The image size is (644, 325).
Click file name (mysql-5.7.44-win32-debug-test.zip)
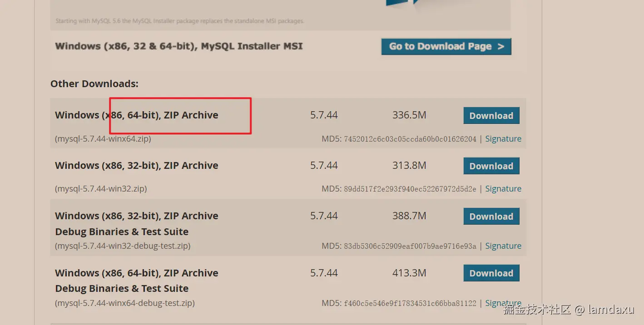pos(123,246)
